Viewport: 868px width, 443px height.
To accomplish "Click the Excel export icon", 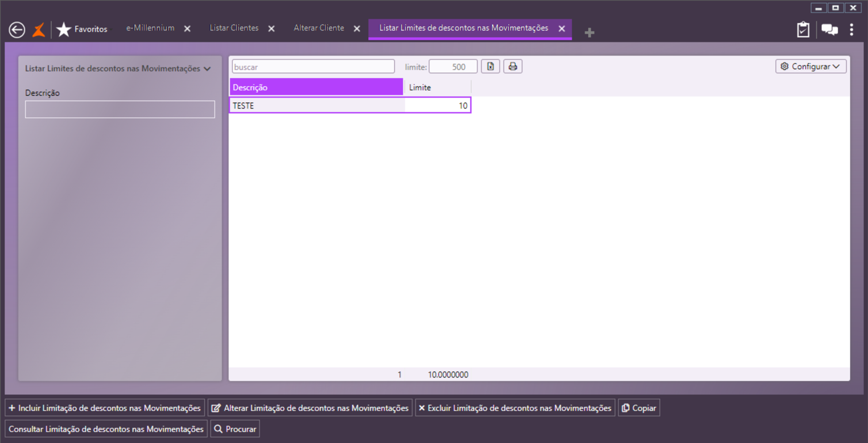I will tap(490, 66).
